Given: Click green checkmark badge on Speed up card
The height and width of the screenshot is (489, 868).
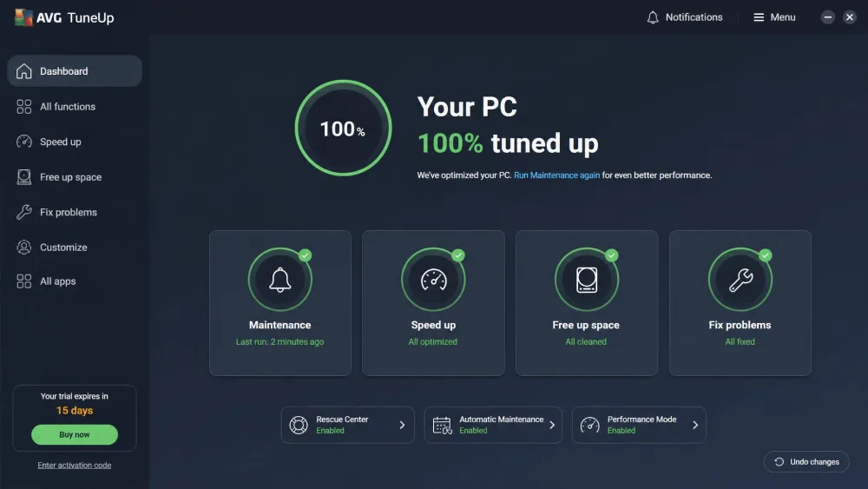Looking at the screenshot, I should point(457,255).
